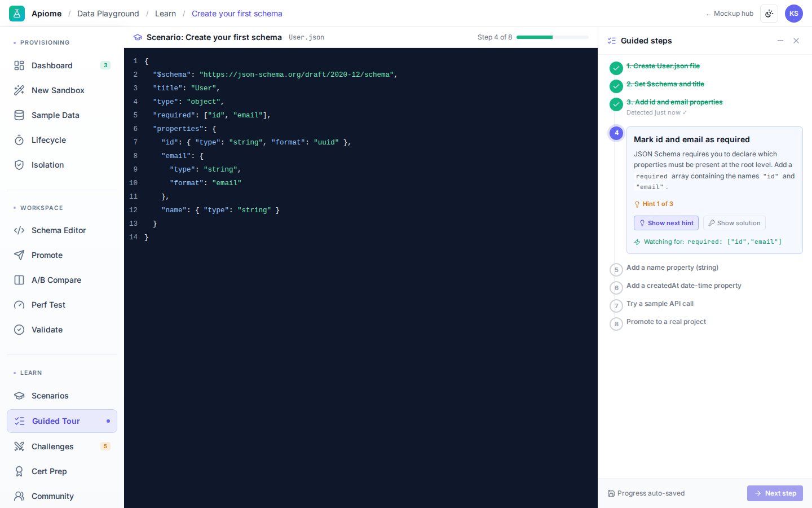
Task: Click the Promote paper-plane icon
Action: (x=19, y=255)
